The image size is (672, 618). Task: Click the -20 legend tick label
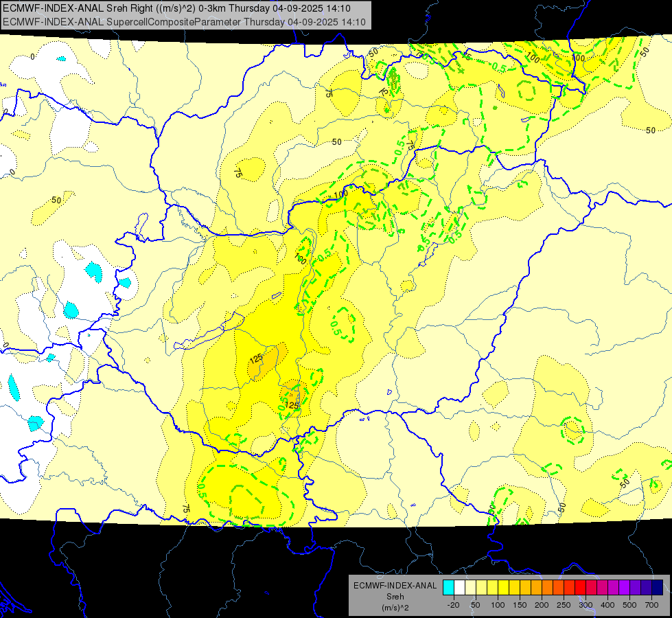pos(454,605)
